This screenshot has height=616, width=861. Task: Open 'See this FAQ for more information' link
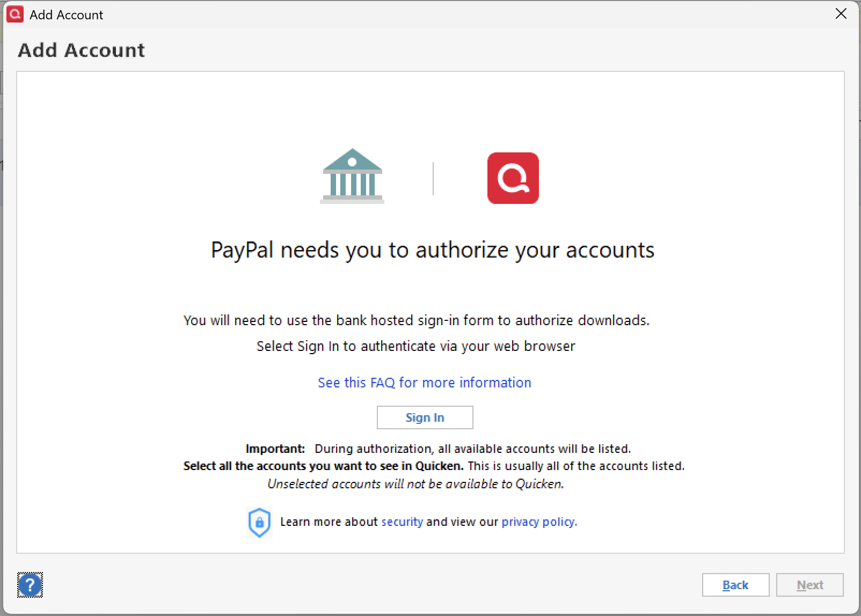pos(425,383)
